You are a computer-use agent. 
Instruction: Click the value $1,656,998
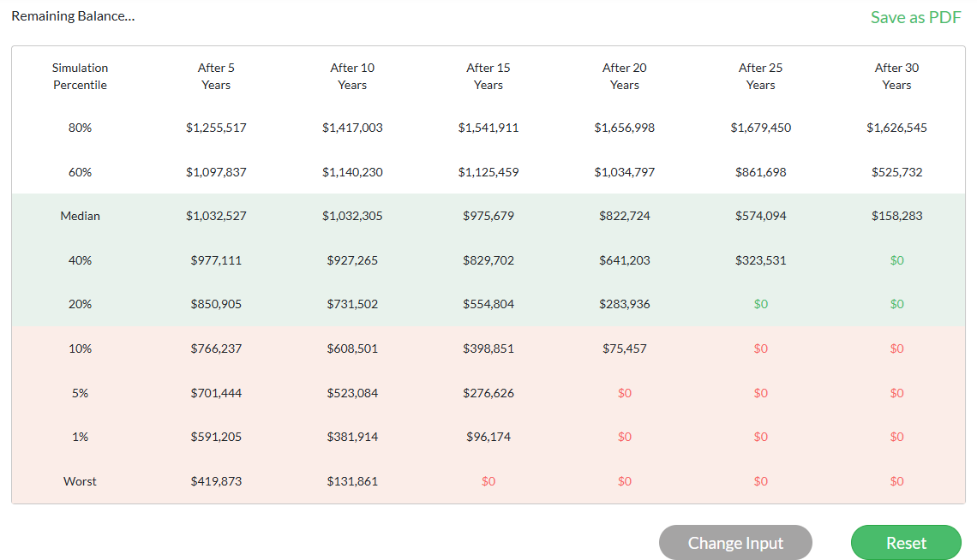(624, 128)
